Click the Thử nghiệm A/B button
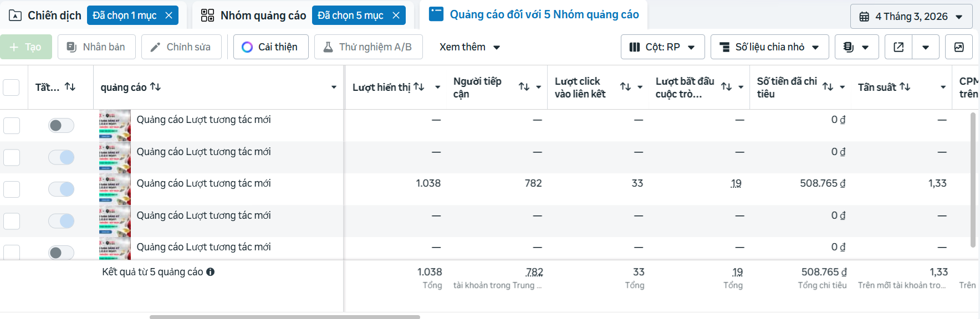The image size is (980, 319). point(368,47)
